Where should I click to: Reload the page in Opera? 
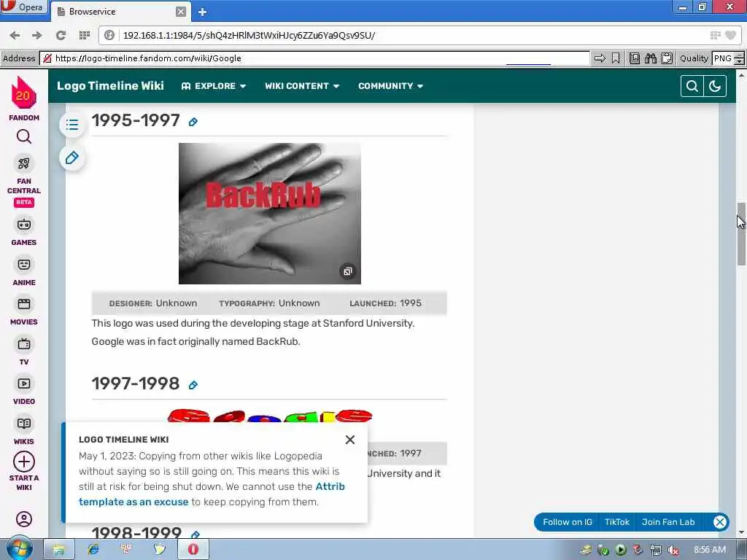coord(61,35)
